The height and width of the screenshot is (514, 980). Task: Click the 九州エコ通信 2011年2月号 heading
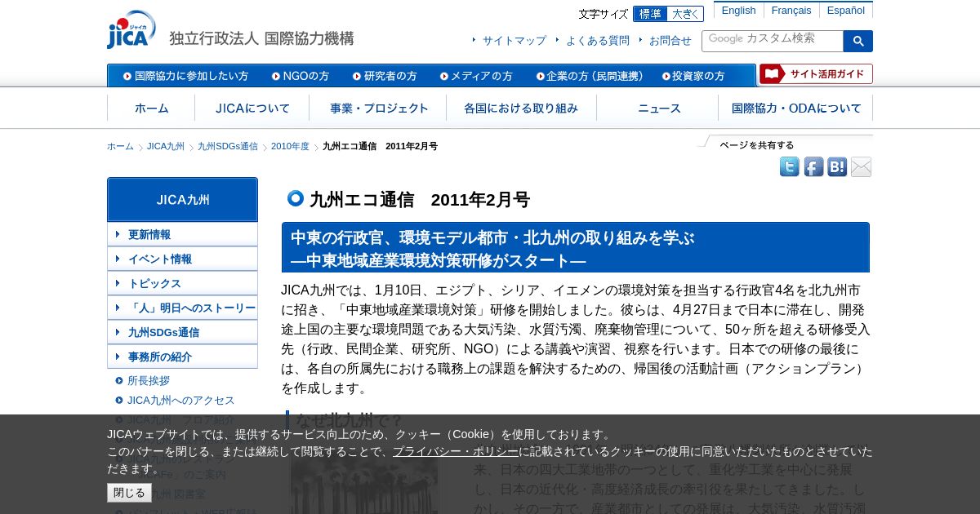[420, 200]
